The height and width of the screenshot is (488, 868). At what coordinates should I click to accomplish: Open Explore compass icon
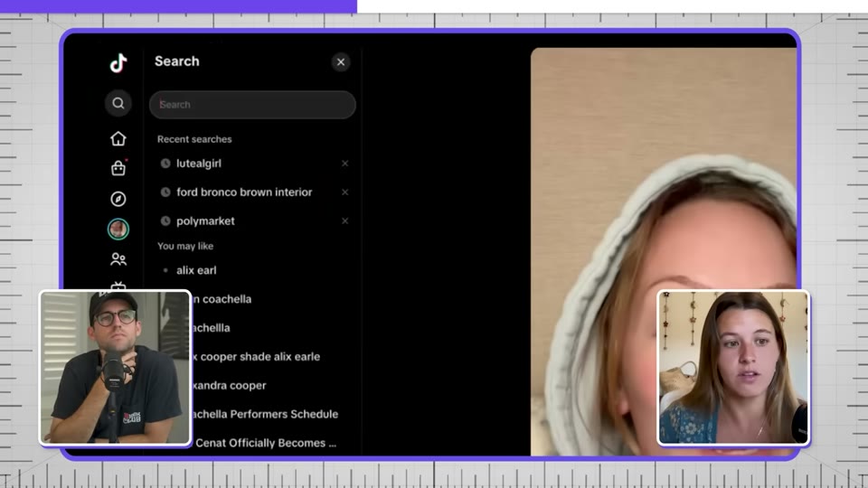[118, 199]
